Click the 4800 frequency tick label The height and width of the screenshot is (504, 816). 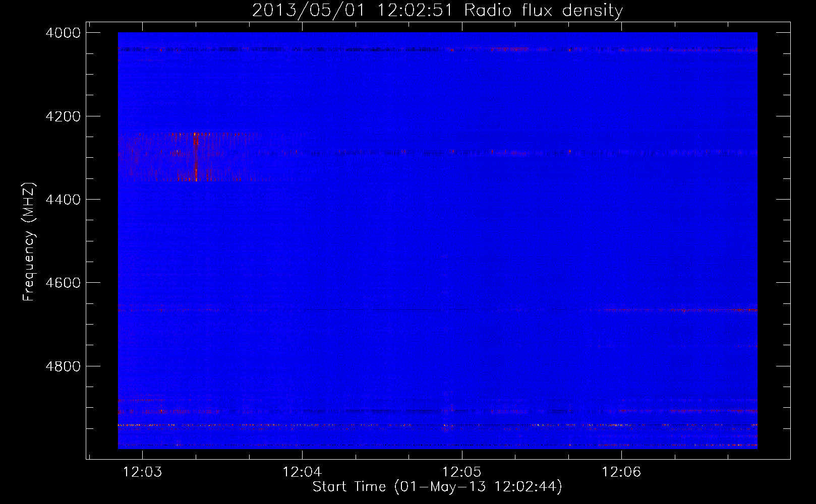coord(63,366)
